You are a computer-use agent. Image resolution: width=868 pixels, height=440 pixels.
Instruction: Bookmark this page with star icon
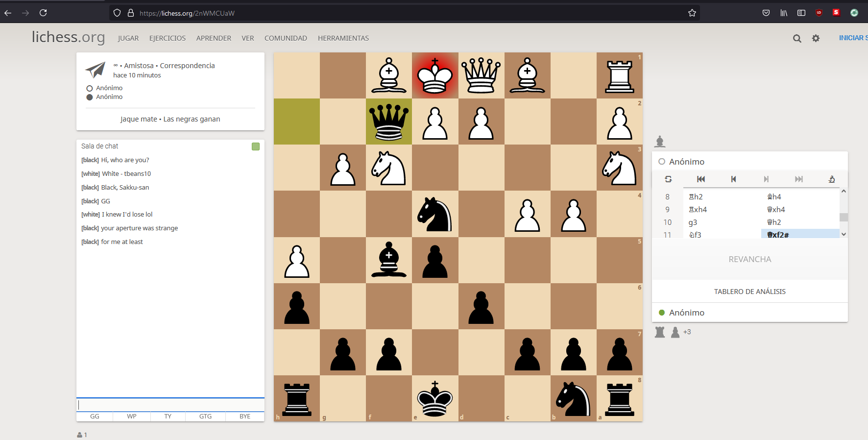pyautogui.click(x=692, y=13)
